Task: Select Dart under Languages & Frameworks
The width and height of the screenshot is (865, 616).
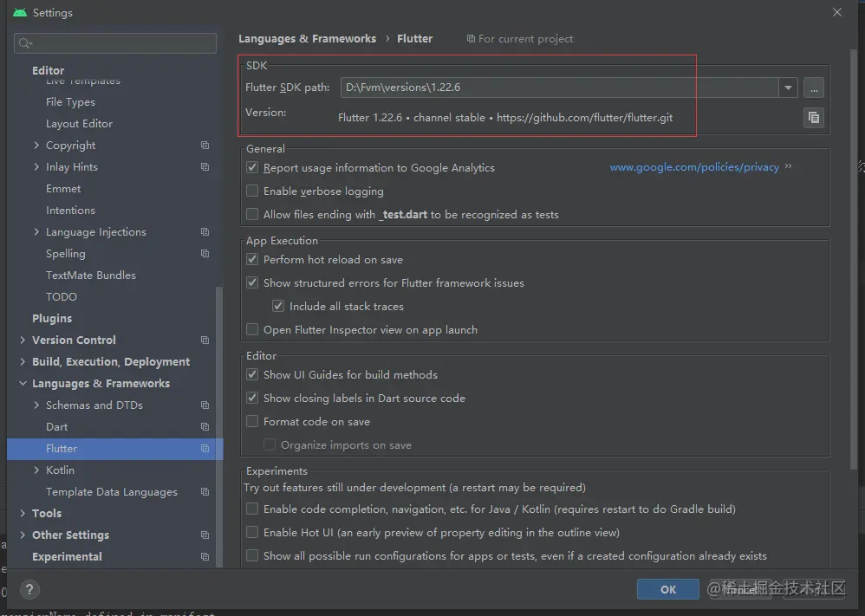Action: [x=57, y=426]
